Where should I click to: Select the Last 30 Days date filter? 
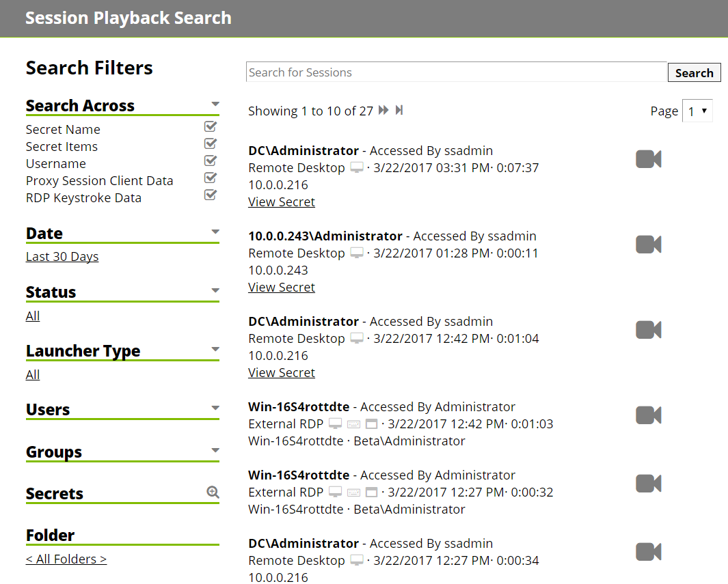point(62,257)
